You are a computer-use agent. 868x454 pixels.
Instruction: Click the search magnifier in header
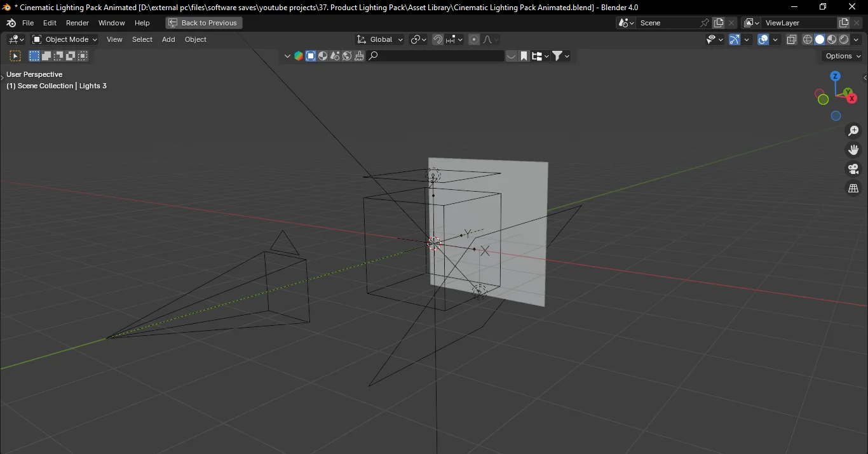374,56
